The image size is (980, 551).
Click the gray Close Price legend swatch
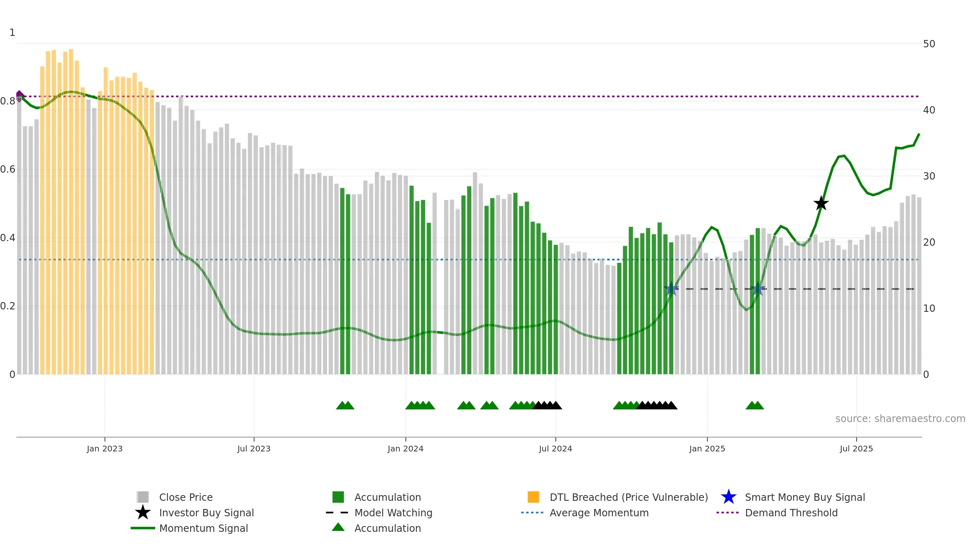pos(143,497)
